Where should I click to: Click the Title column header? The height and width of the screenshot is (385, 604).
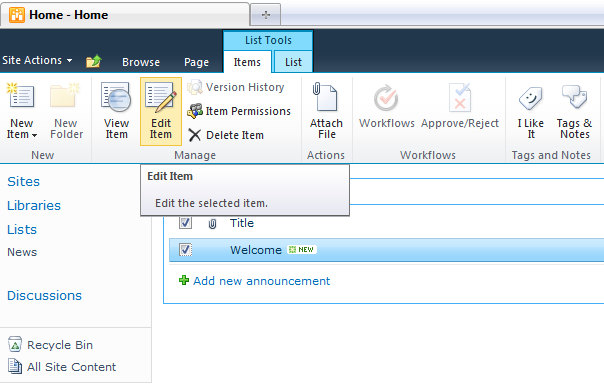[x=242, y=223]
